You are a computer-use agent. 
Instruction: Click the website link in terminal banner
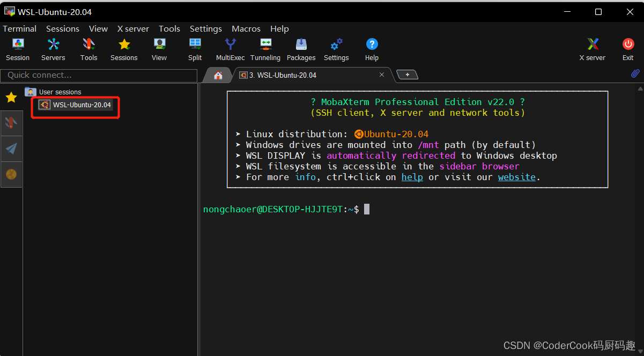[517, 177]
